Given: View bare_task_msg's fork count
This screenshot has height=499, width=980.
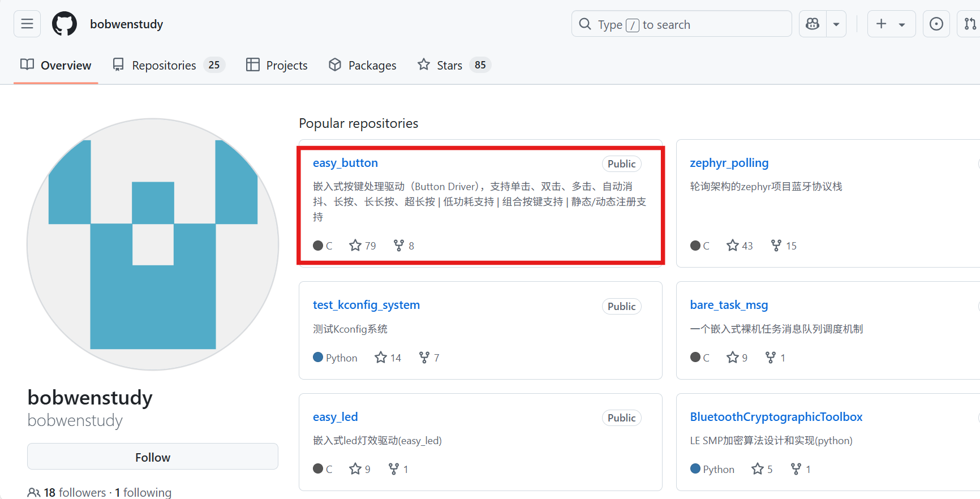Looking at the screenshot, I should [775, 358].
